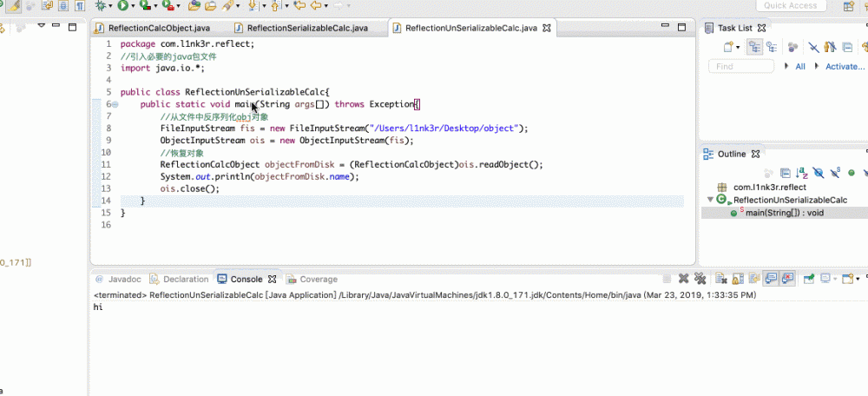Toggle Hide Completed Tasks in Task List

[813, 47]
